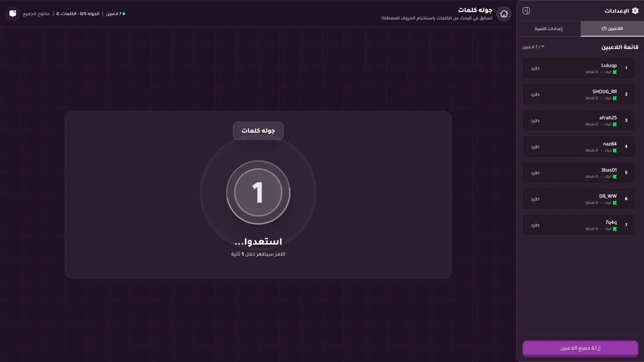Image resolution: width=644 pixels, height=362 pixels.
Task: Click the الإعدادات panel title
Action: pyautogui.click(x=616, y=11)
